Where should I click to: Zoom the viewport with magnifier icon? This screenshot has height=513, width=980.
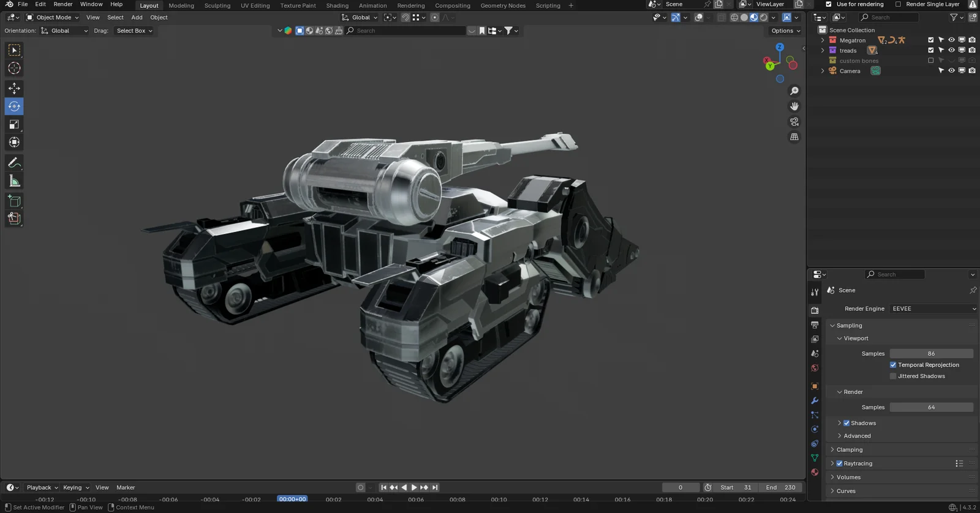coord(794,91)
